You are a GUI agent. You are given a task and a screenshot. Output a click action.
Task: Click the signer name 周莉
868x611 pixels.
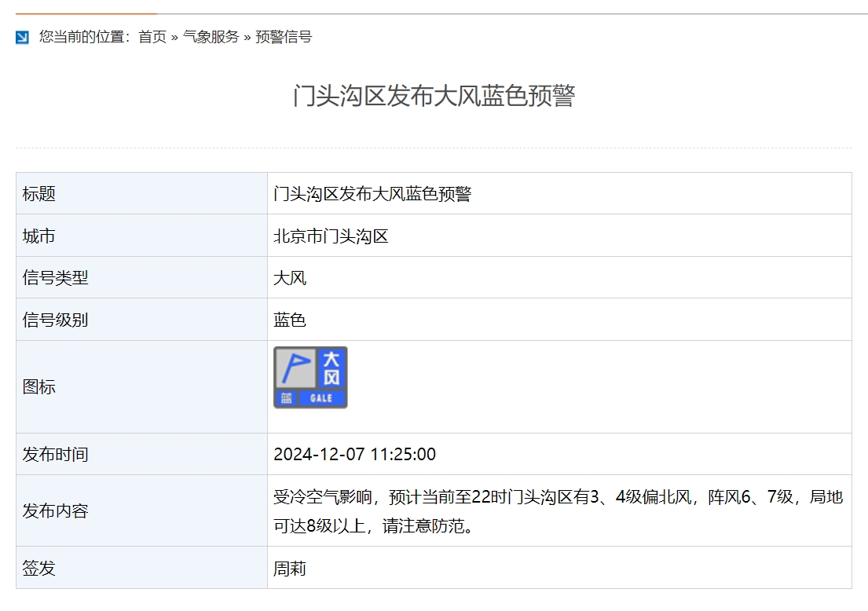pyautogui.click(x=290, y=569)
